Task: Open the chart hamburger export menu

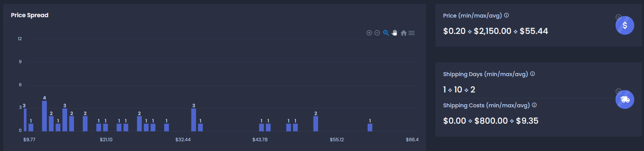Action: [x=412, y=33]
